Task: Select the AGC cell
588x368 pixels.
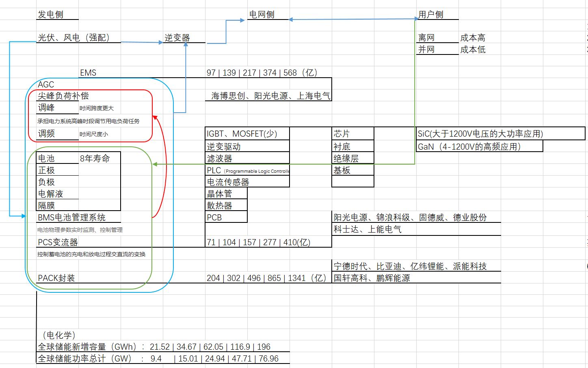Action: (46, 85)
